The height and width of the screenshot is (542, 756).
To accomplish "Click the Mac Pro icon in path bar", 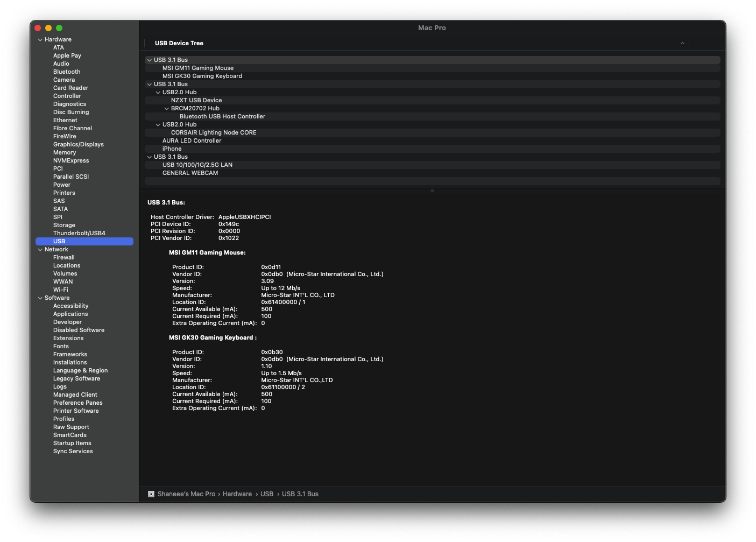I will coord(151,494).
